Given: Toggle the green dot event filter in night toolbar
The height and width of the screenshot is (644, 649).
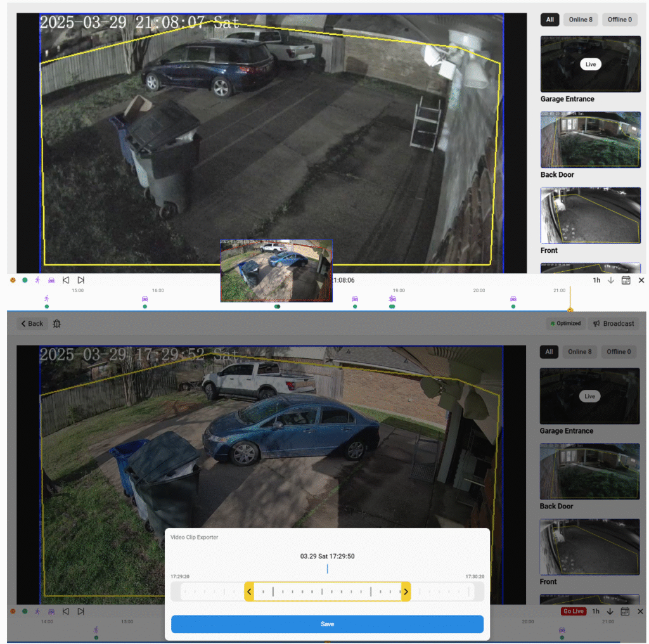Looking at the screenshot, I should tap(25, 280).
